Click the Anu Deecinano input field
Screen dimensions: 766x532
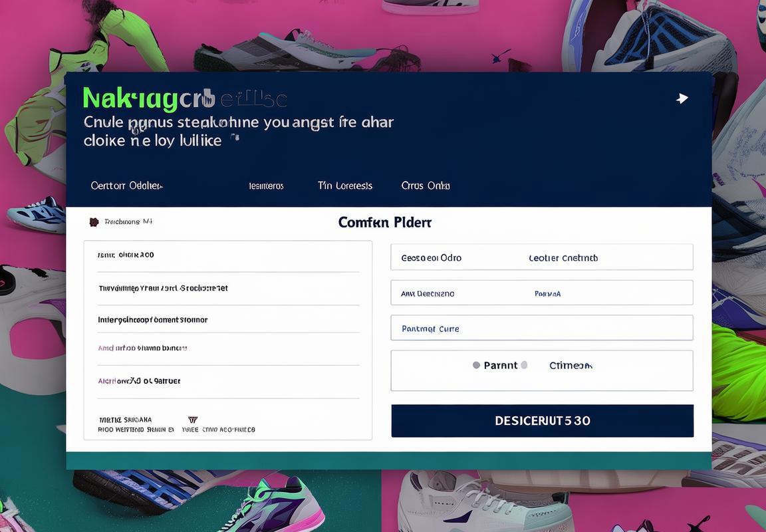point(542,293)
